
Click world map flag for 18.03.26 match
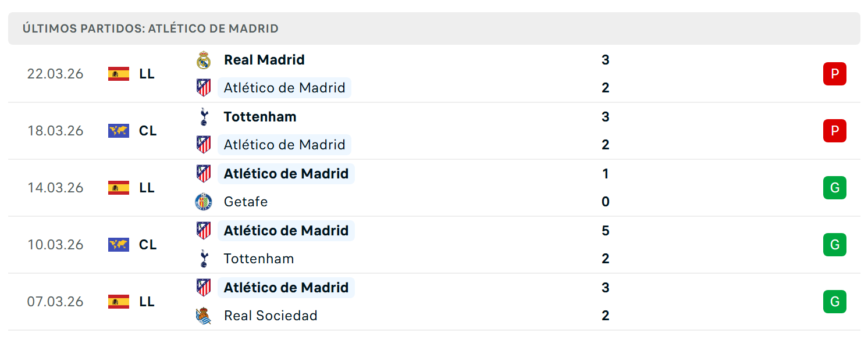[x=119, y=131]
